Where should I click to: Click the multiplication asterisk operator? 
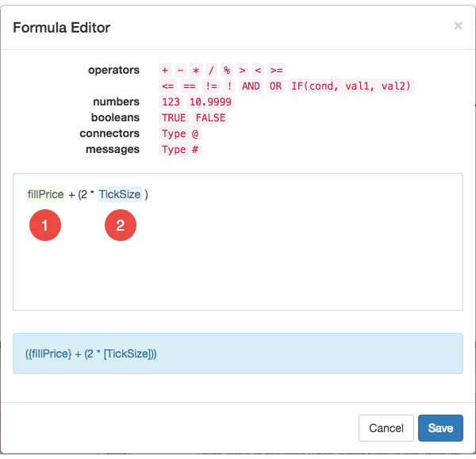[196, 71]
